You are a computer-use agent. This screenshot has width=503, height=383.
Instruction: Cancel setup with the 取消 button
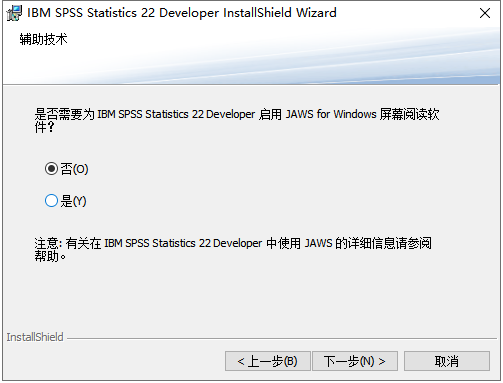point(447,361)
